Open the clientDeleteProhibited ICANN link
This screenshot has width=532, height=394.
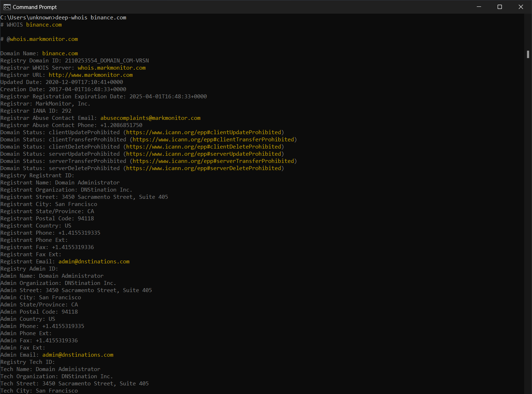point(203,146)
